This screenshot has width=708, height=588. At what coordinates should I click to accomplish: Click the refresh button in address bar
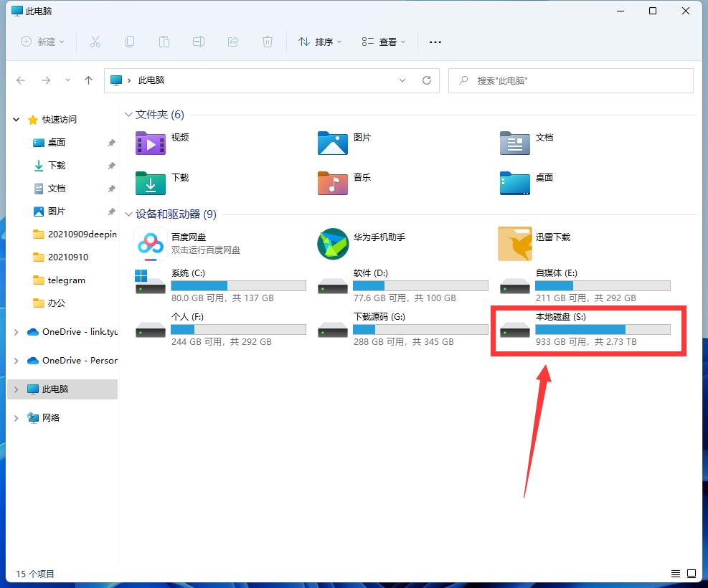[x=427, y=80]
